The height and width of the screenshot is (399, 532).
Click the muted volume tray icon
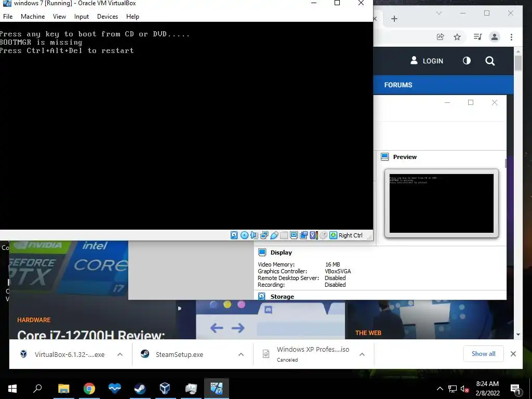[x=465, y=389]
